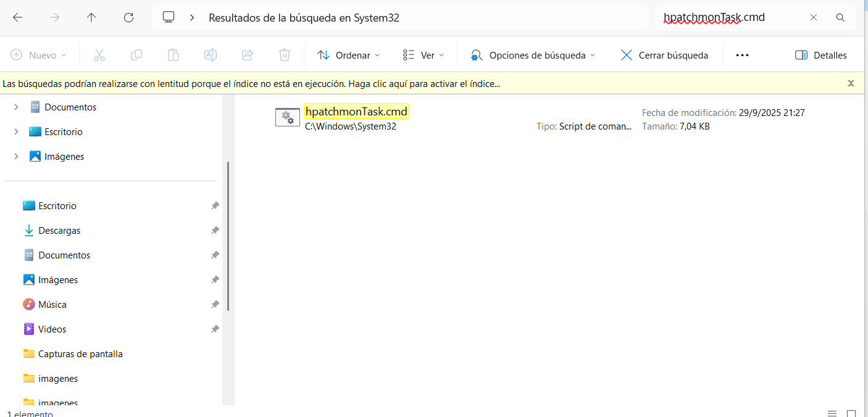Click the 'Tipo: Script de coman...' text
Screen dimensions: 868x417
[x=584, y=126]
